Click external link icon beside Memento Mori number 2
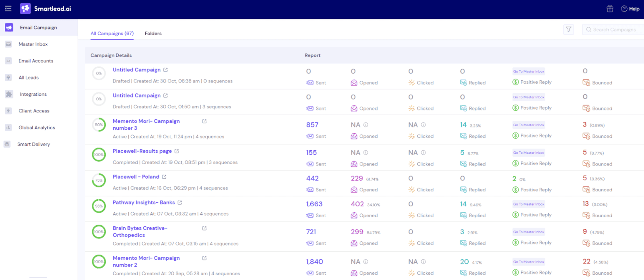 [x=204, y=258]
